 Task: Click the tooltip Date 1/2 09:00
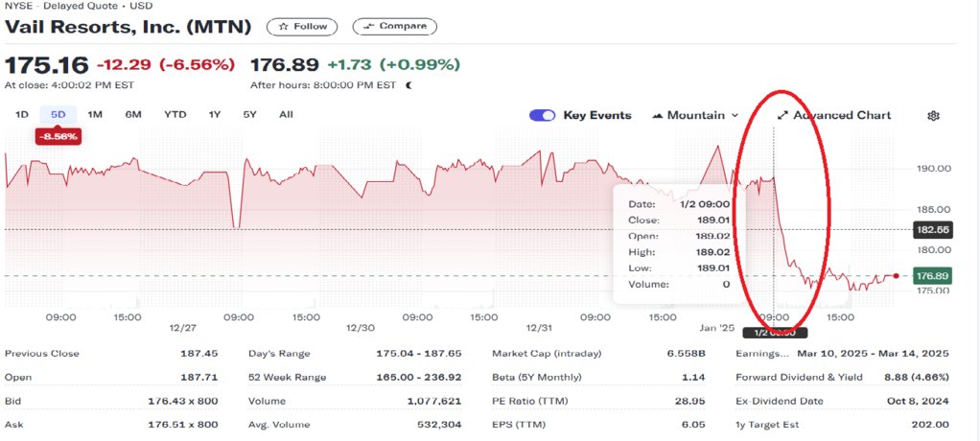[706, 204]
